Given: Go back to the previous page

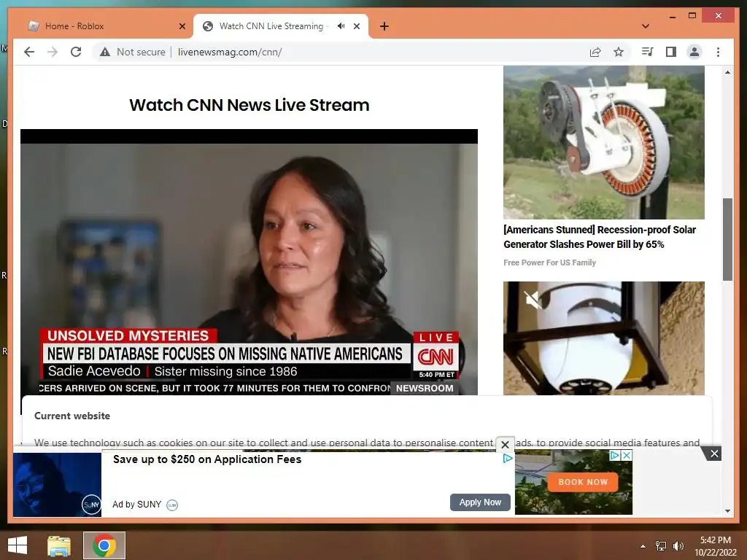Looking at the screenshot, I should click(29, 52).
